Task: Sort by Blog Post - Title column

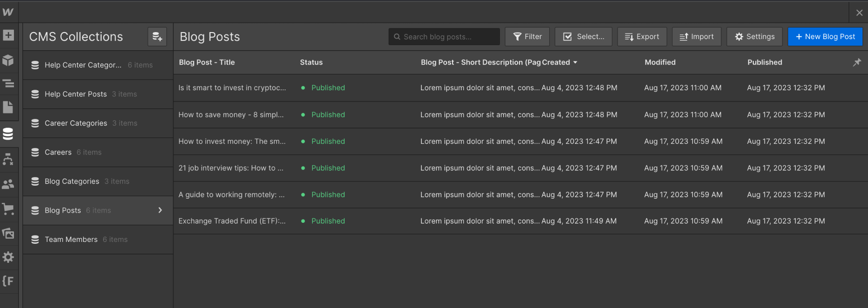Action: pyautogui.click(x=207, y=62)
